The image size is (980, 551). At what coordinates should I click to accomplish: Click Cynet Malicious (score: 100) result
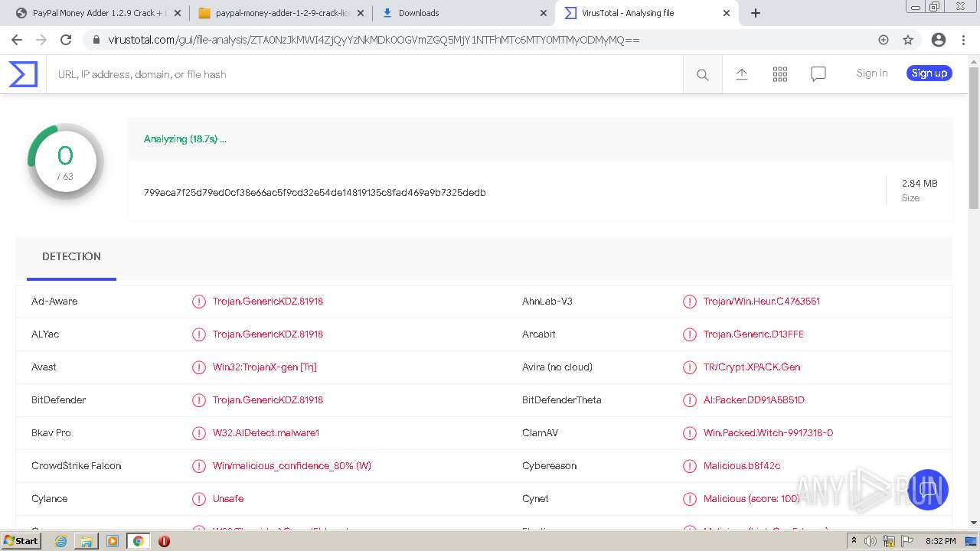(752, 499)
